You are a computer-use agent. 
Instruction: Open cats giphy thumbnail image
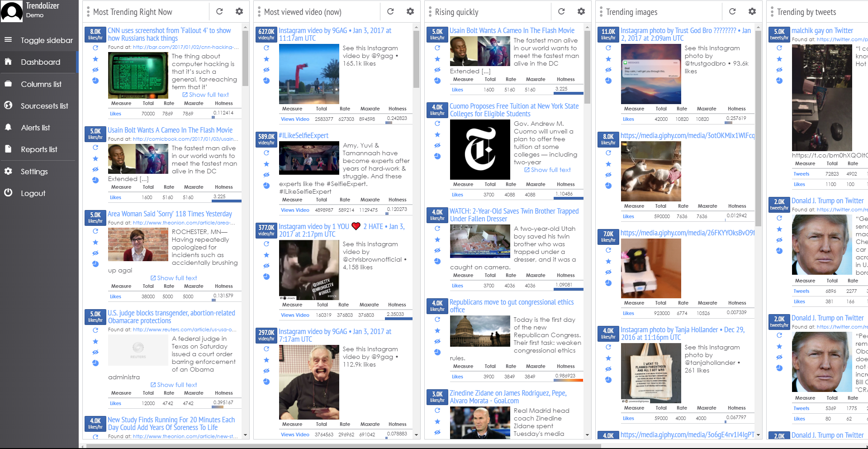pos(651,171)
